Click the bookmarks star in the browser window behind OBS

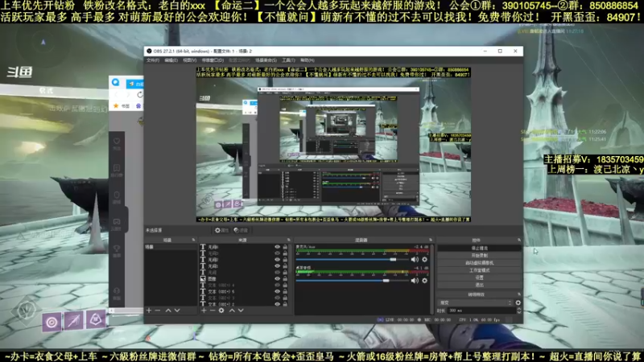(x=116, y=106)
